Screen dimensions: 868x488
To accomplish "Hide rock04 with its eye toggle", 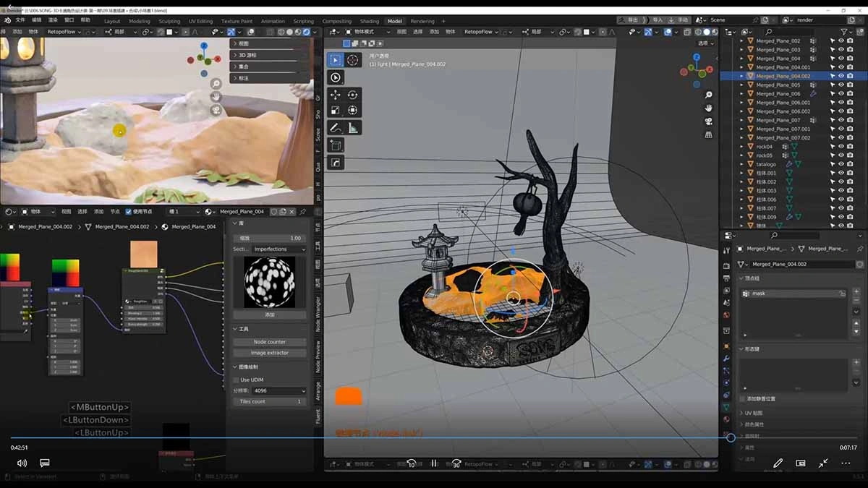I will (x=841, y=147).
